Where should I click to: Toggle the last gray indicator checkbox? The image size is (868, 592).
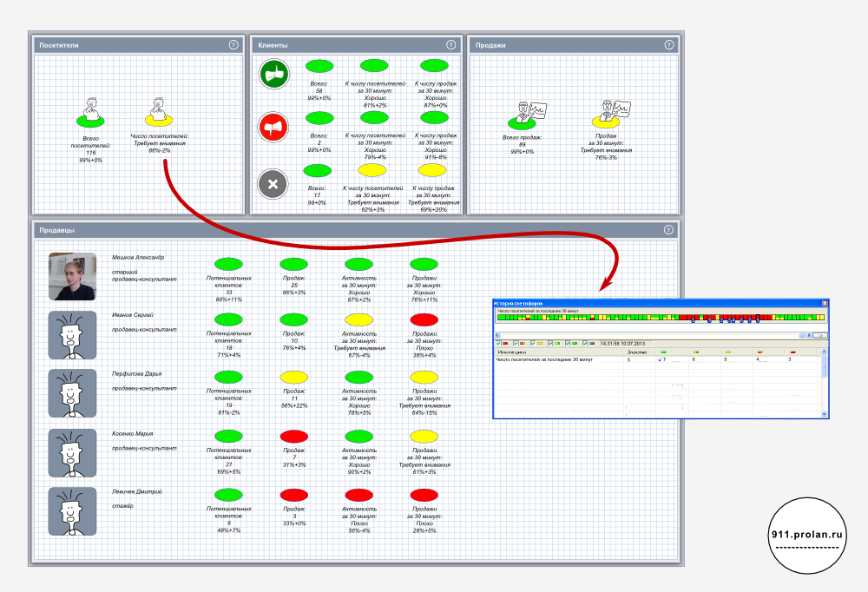pos(584,343)
